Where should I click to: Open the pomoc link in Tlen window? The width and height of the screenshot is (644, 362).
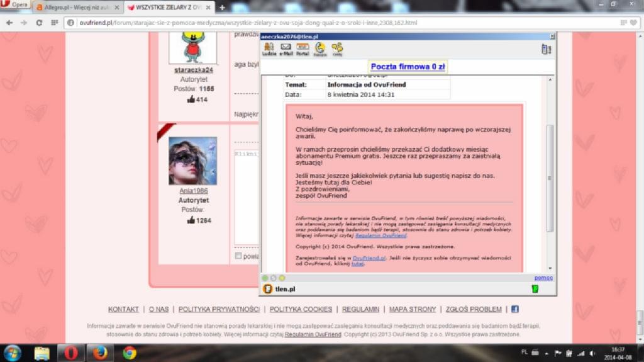coord(543,278)
